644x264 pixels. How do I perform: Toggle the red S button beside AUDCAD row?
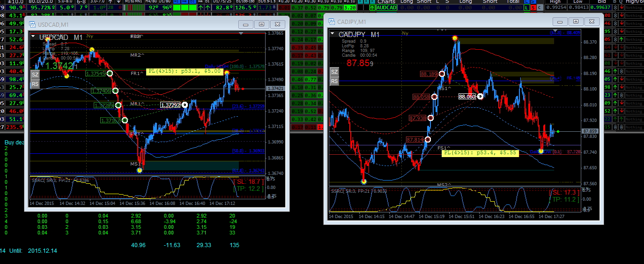tap(533, 8)
